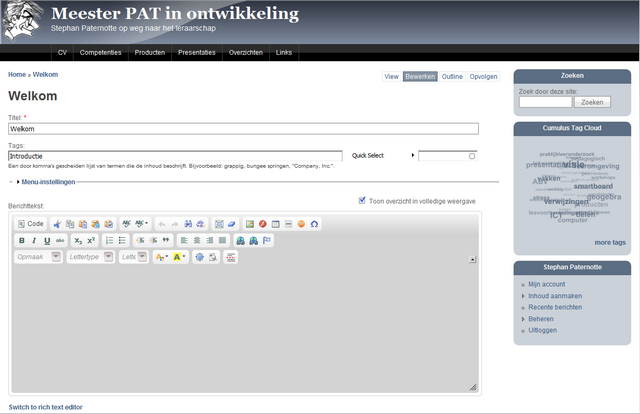The image size is (640, 414).
Task: Click the subscript button
Action: pyautogui.click(x=78, y=241)
